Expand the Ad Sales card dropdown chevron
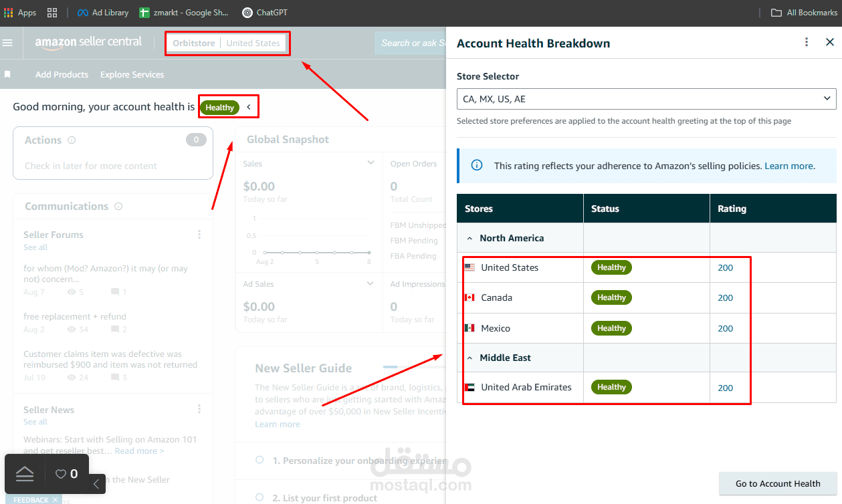842x504 pixels. 371,283
